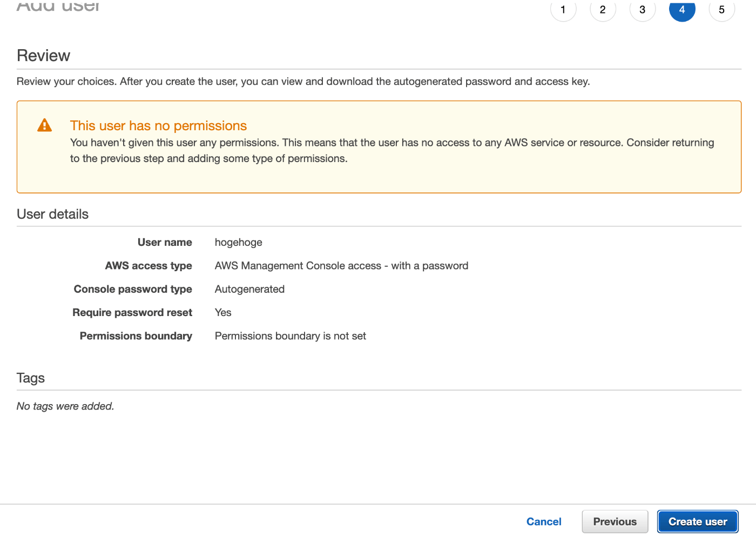Jump to wizard step 5
Viewport: 756px width, 537px height.
point(722,9)
